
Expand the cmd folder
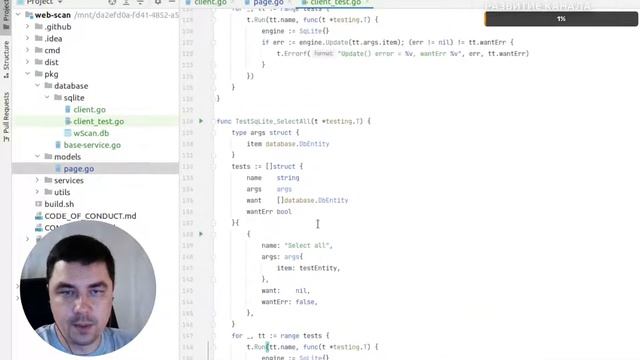pyautogui.click(x=28, y=50)
